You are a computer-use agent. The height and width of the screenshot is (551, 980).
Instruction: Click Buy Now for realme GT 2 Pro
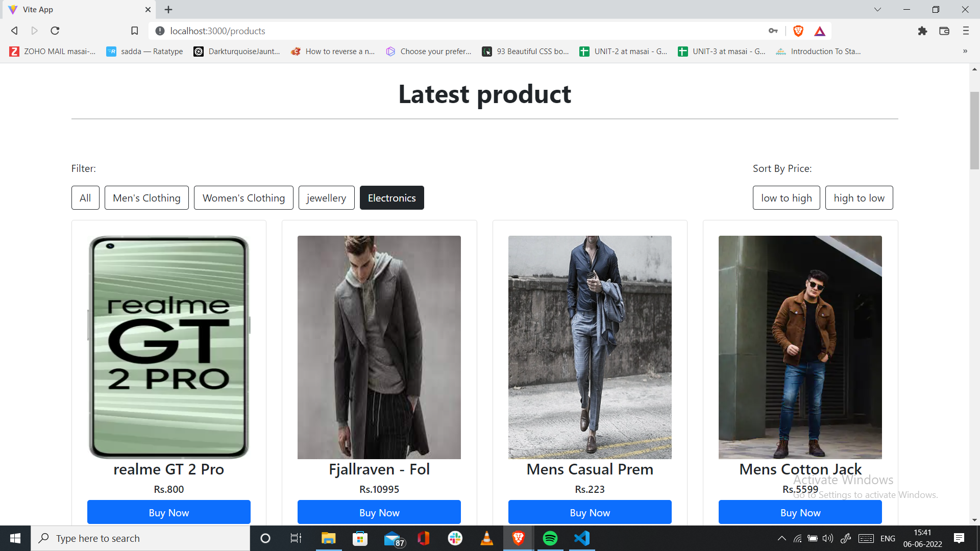coord(168,512)
